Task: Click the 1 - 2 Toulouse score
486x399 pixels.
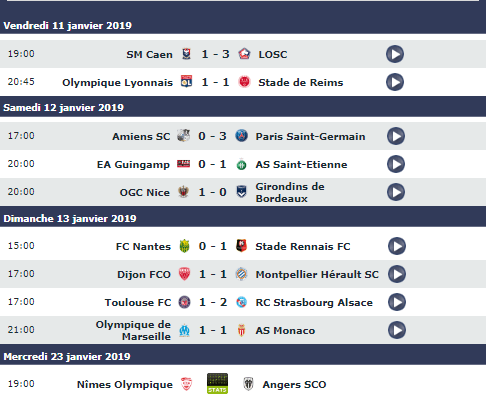Action: point(213,302)
